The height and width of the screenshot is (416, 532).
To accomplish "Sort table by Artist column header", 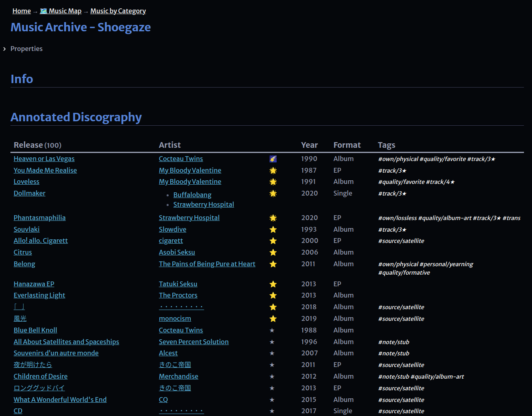I will [x=170, y=145].
